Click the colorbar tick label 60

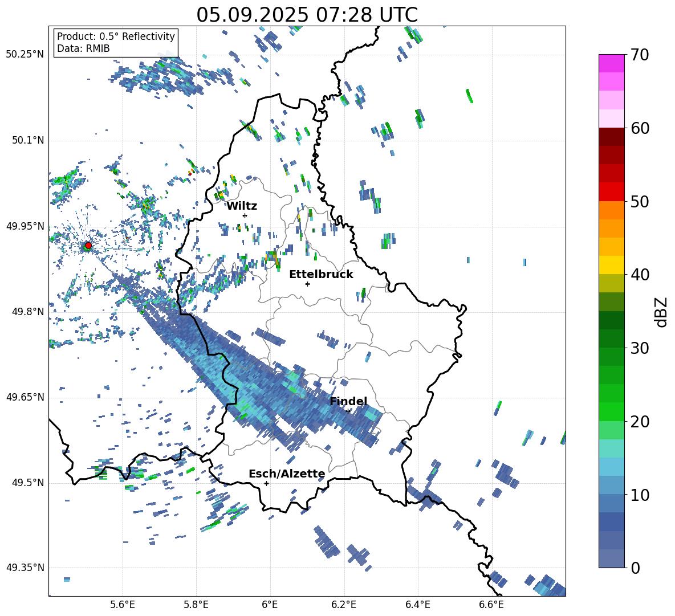(x=640, y=128)
